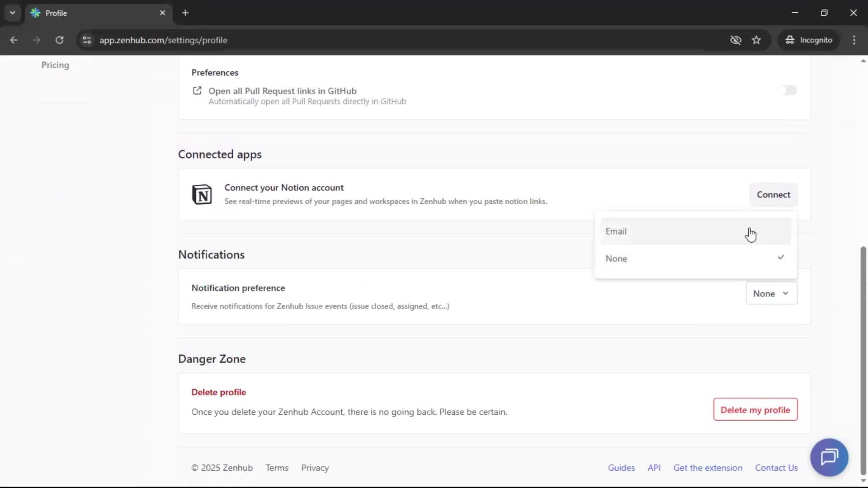
Task: Click the third-party cookies eye icon
Action: click(736, 40)
